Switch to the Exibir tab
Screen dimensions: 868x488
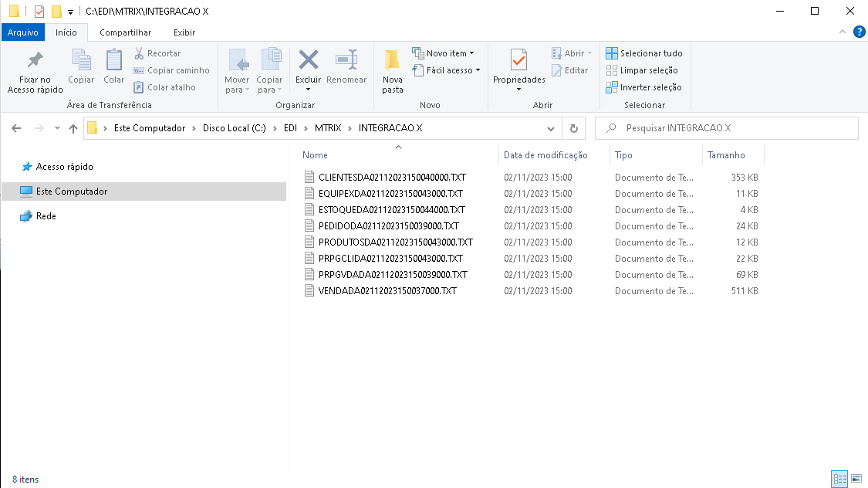click(x=184, y=32)
